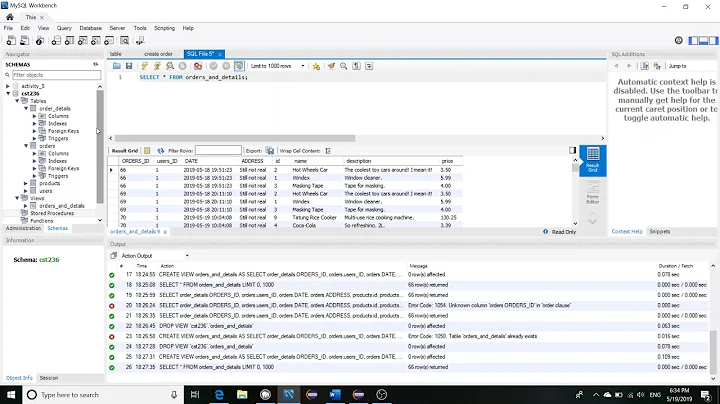
Task: Collapse order_details table node
Action: [x=26, y=109]
